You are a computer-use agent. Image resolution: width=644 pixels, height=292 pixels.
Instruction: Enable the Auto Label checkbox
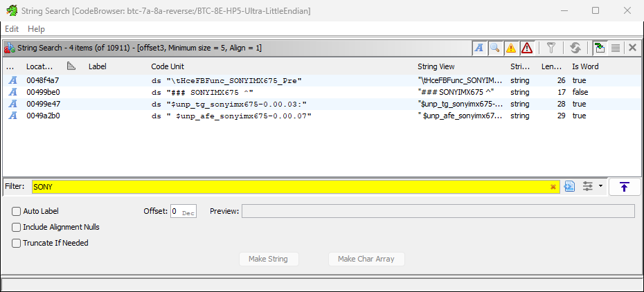click(17, 211)
